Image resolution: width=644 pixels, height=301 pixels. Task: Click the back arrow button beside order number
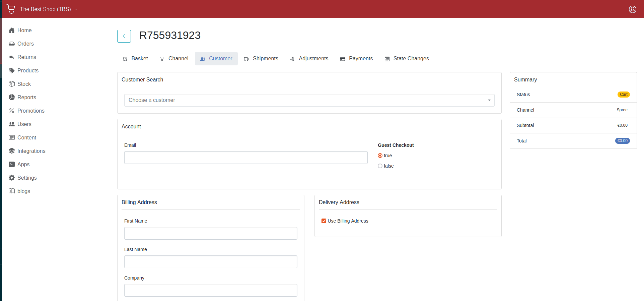pyautogui.click(x=124, y=36)
